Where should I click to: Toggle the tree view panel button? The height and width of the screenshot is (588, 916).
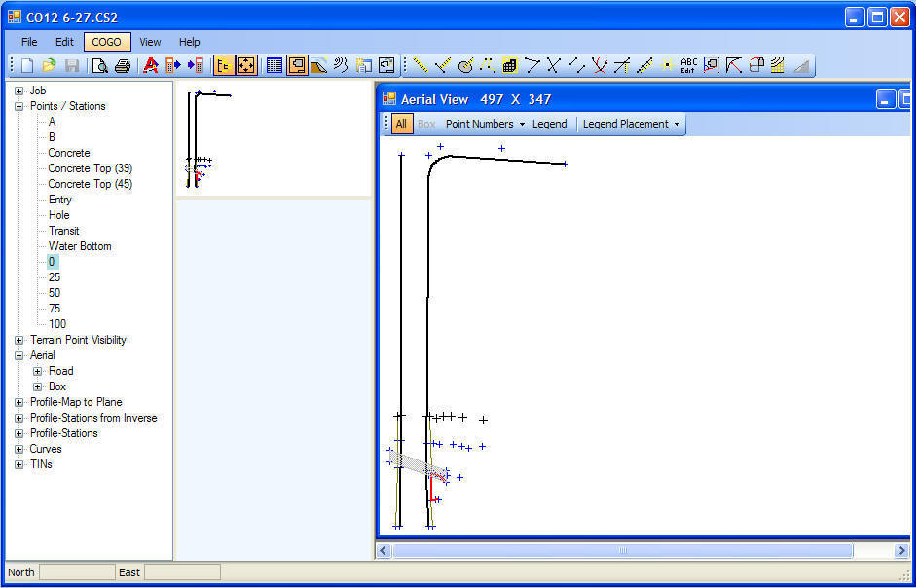[224, 66]
